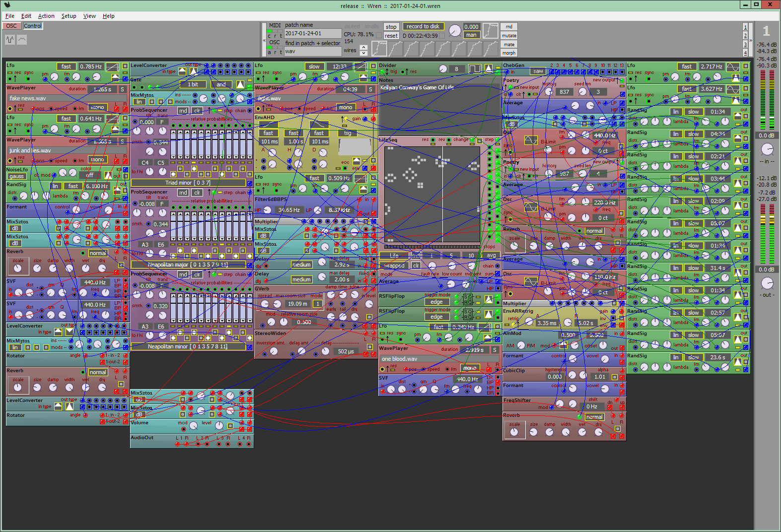Open the View menu
The image size is (781, 532).
pos(89,16)
